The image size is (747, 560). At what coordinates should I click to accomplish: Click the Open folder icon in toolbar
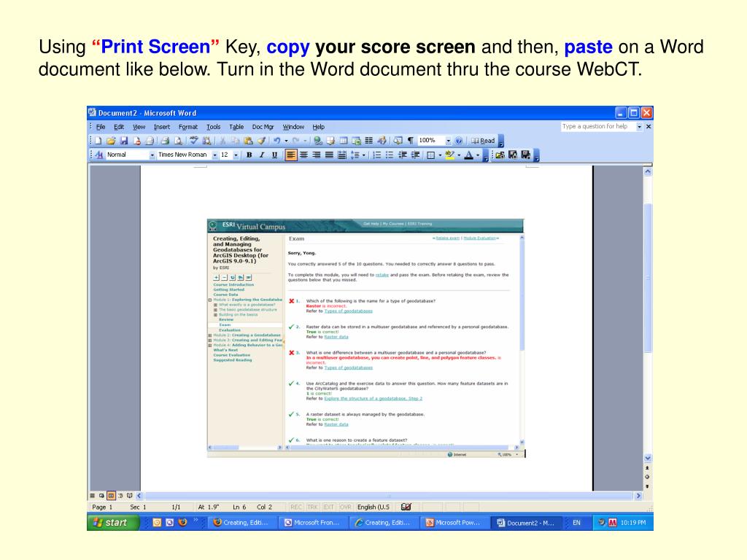(x=111, y=141)
